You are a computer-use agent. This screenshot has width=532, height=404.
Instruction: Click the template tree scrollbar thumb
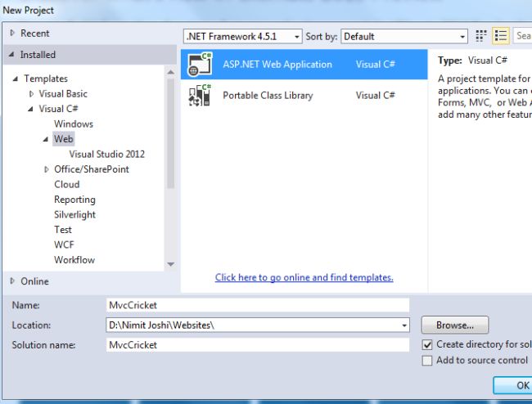pyautogui.click(x=171, y=133)
